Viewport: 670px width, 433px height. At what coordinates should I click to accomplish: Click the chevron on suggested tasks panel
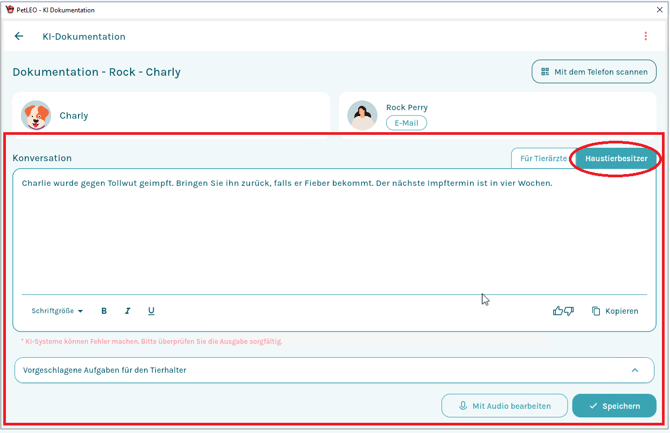click(634, 370)
